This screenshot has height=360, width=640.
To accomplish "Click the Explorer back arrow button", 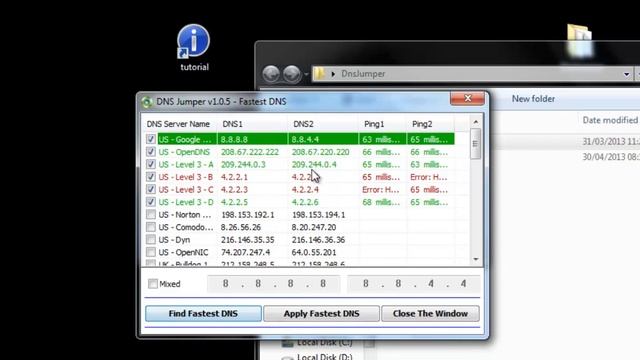I will pos(271,74).
